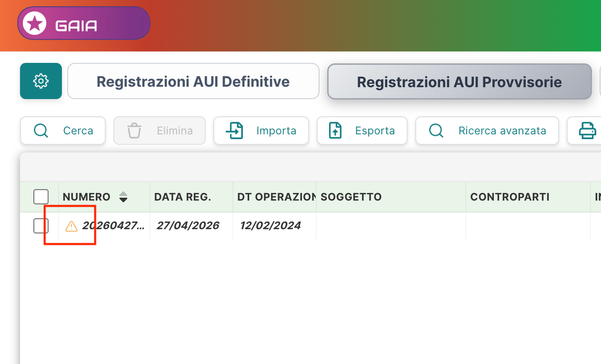Click the printer icon button
Viewport: 601px width, 364px height.
pyautogui.click(x=586, y=131)
